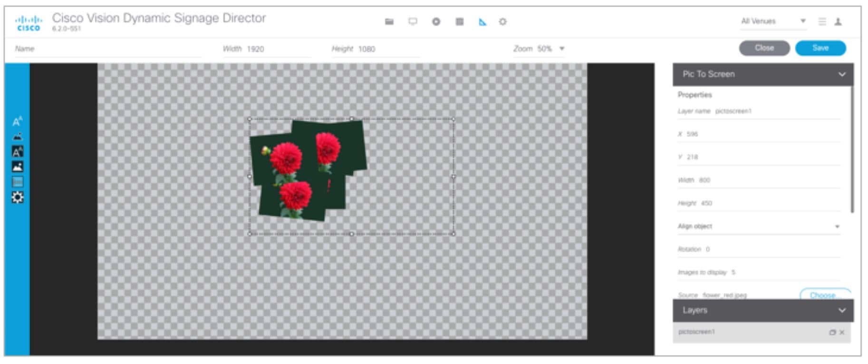Collapse the Pic To Screen panel
Viewport: 868px width, 364px height.
[842, 74]
